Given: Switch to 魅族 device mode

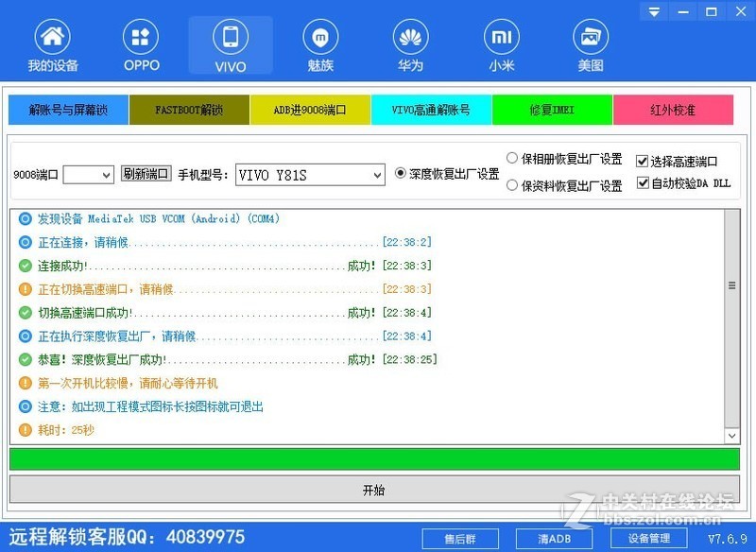Looking at the screenshot, I should pyautogui.click(x=320, y=44).
